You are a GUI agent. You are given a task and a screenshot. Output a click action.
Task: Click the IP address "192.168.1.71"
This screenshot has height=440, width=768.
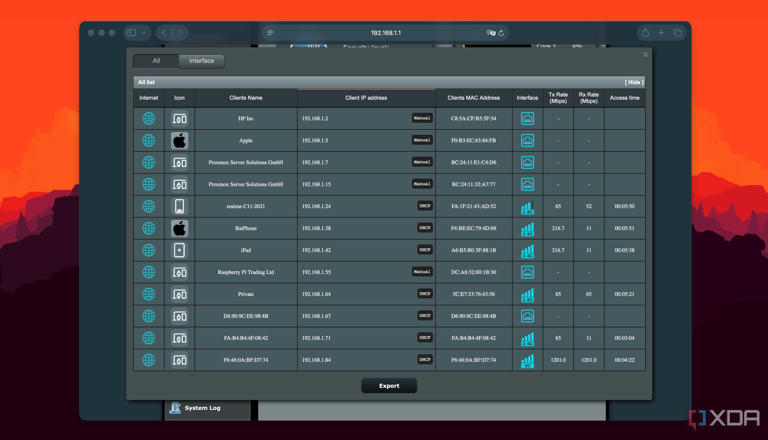(x=316, y=338)
